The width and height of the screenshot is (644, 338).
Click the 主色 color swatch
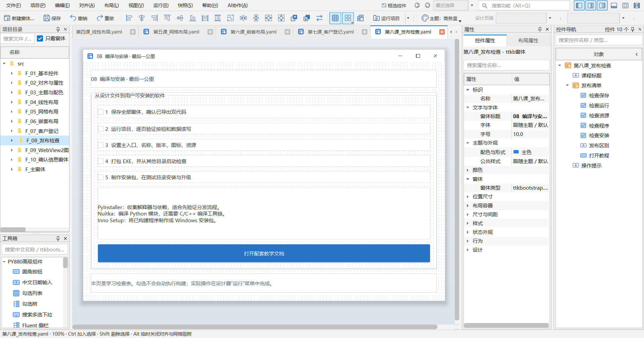click(516, 152)
